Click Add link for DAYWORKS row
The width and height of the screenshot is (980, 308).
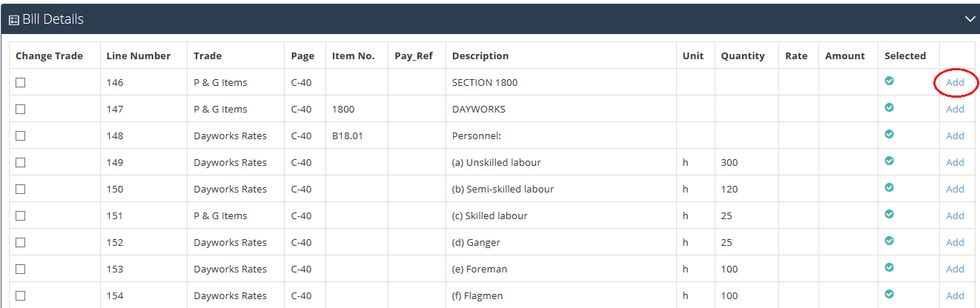[955, 109]
